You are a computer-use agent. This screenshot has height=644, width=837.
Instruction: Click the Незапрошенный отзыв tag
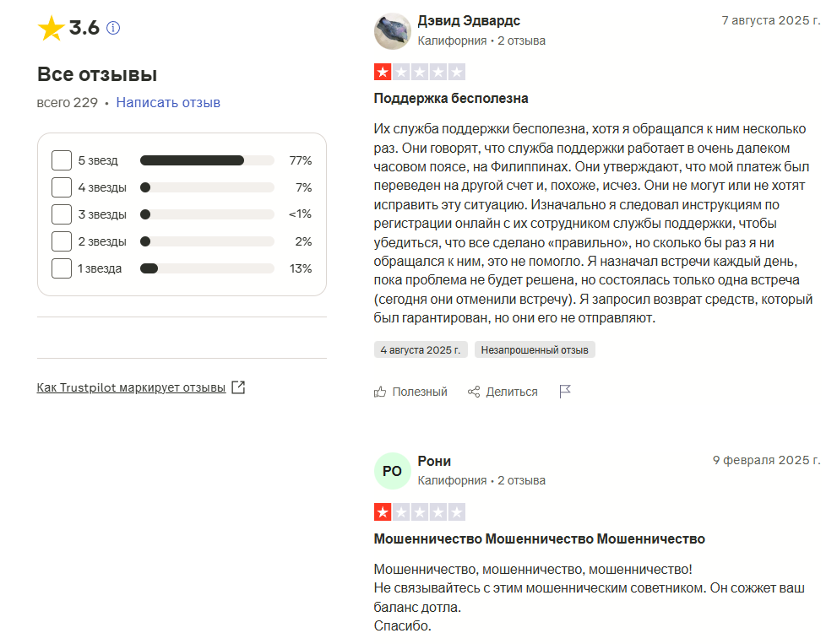tap(535, 349)
